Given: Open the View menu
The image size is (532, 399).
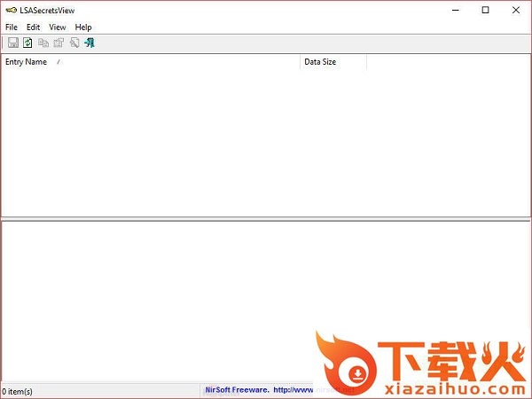Looking at the screenshot, I should (x=58, y=27).
